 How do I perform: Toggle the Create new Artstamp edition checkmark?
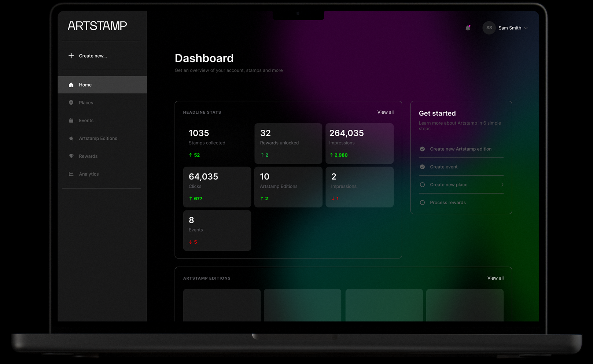pyautogui.click(x=422, y=149)
